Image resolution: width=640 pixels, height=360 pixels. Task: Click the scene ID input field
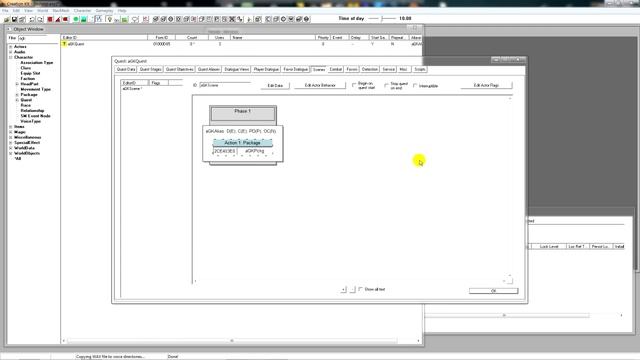pyautogui.click(x=225, y=85)
